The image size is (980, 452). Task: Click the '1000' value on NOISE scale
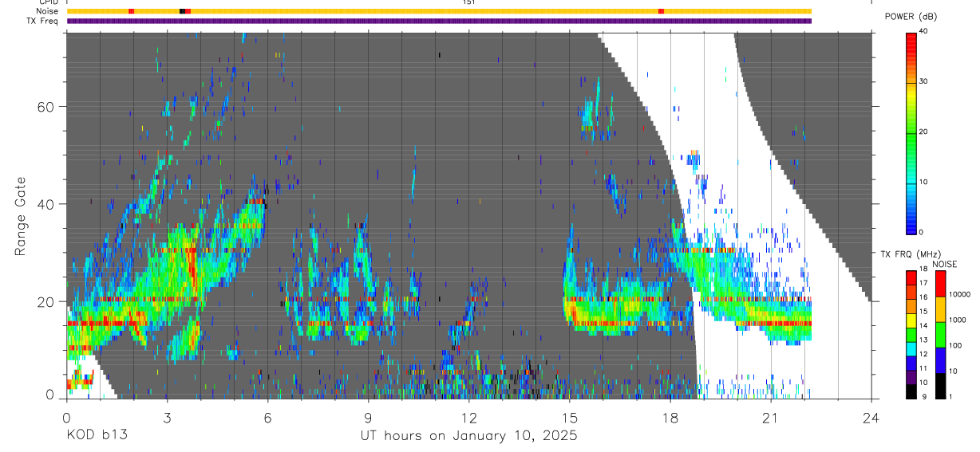pyautogui.click(x=957, y=320)
